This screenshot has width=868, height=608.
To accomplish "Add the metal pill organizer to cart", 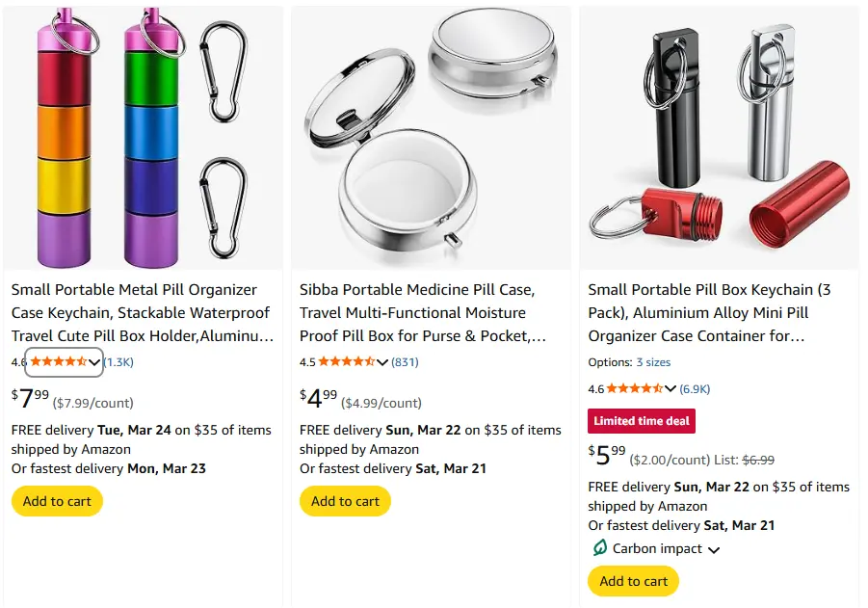I will click(57, 501).
